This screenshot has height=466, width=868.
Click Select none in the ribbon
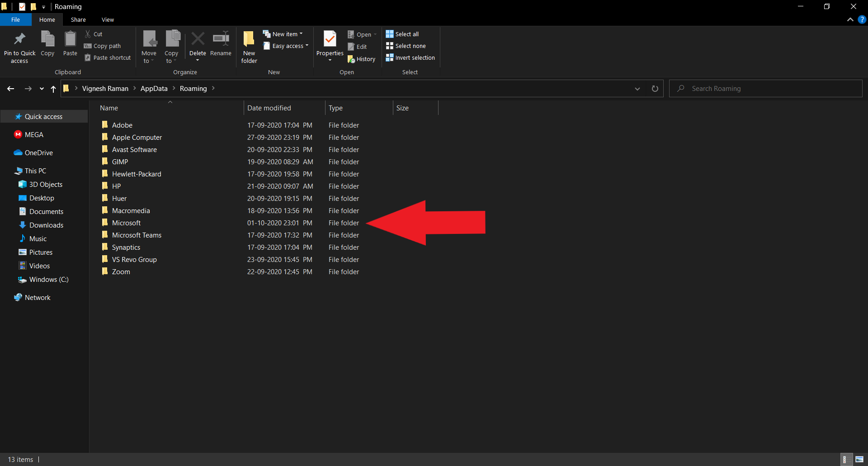[406, 46]
